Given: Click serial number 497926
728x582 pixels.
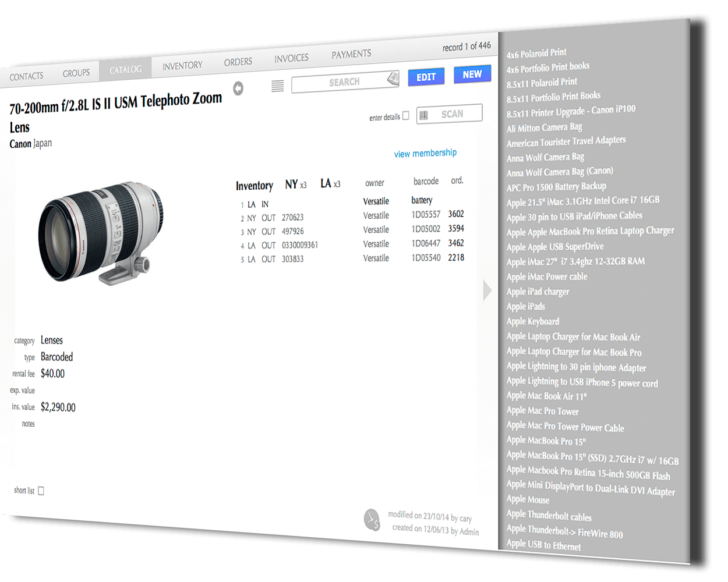Looking at the screenshot, I should click(x=293, y=231).
